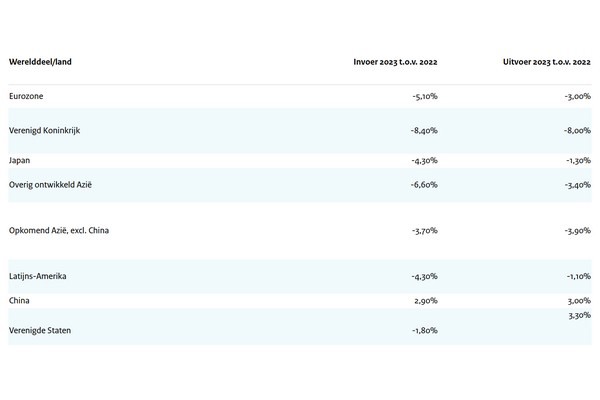
Task: Click the Verenigd Koninkrijk row label
Action: 51,130
